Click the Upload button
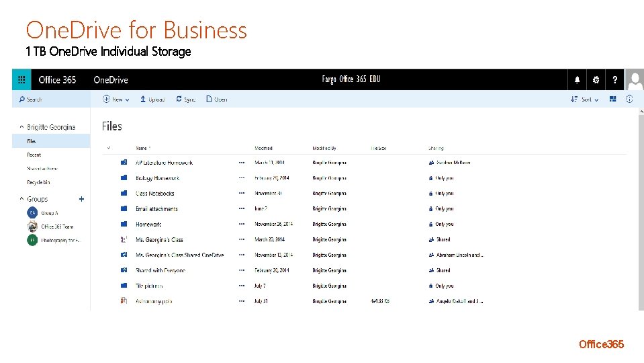 pos(152,99)
